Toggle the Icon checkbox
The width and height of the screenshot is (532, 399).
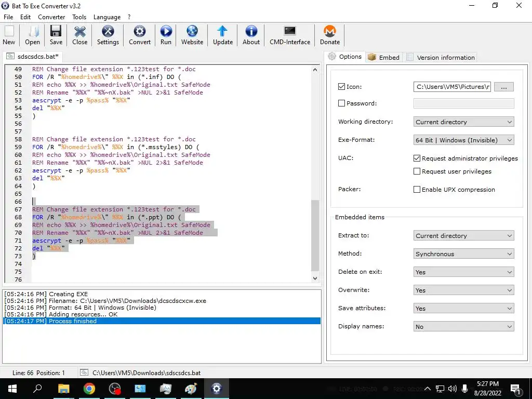tap(342, 87)
